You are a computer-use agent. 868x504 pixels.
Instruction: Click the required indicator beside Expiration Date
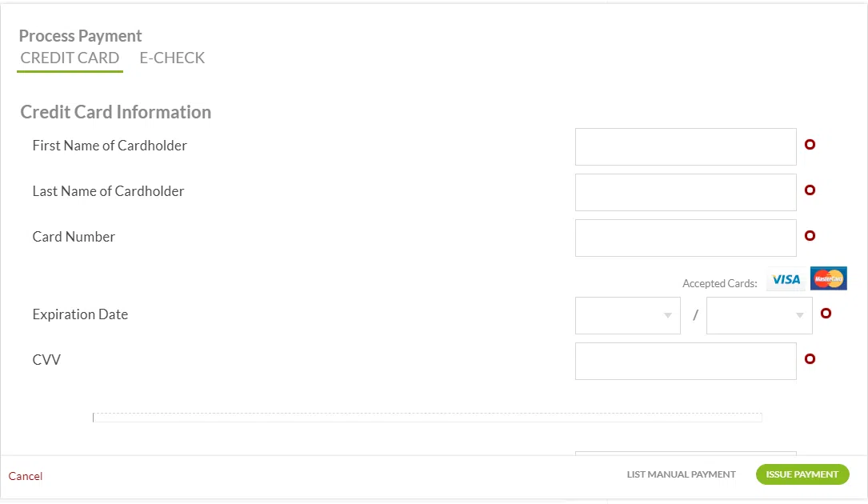826,314
